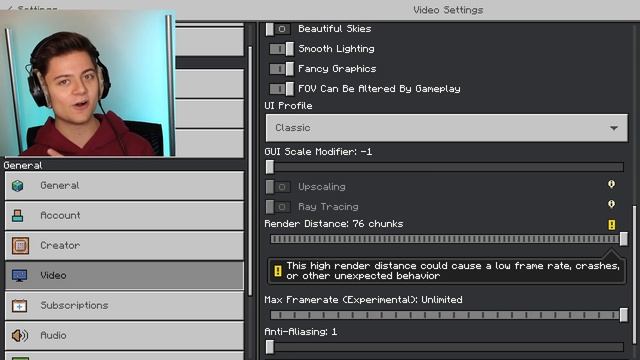This screenshot has width=640, height=360.
Task: Click the Max Framerate slider handle
Action: [624, 315]
